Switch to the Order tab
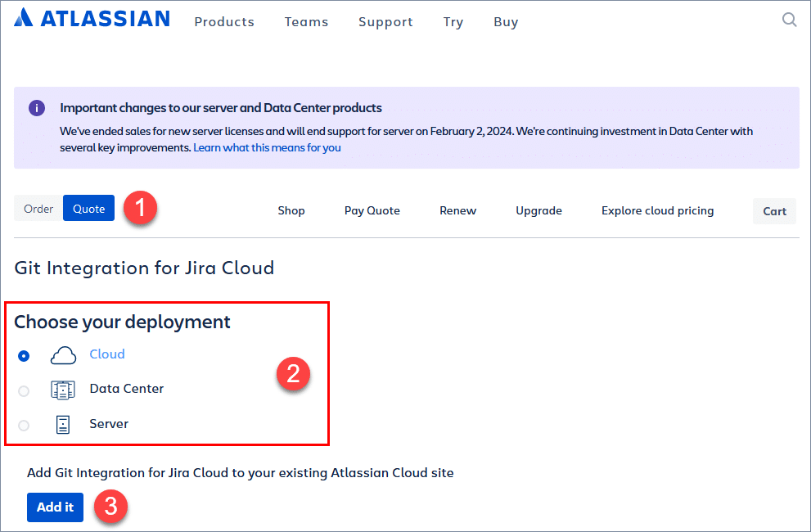 (x=38, y=209)
